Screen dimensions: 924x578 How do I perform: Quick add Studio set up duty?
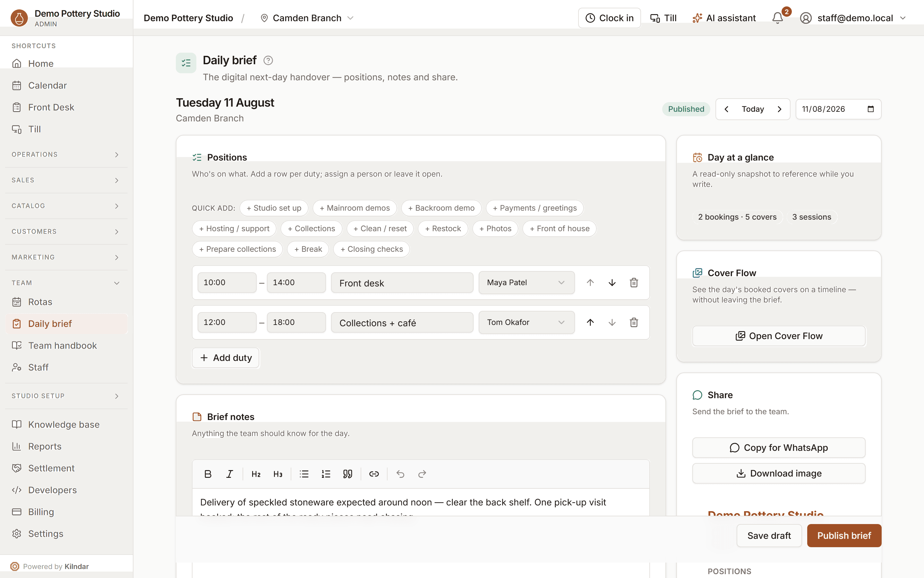pos(274,208)
